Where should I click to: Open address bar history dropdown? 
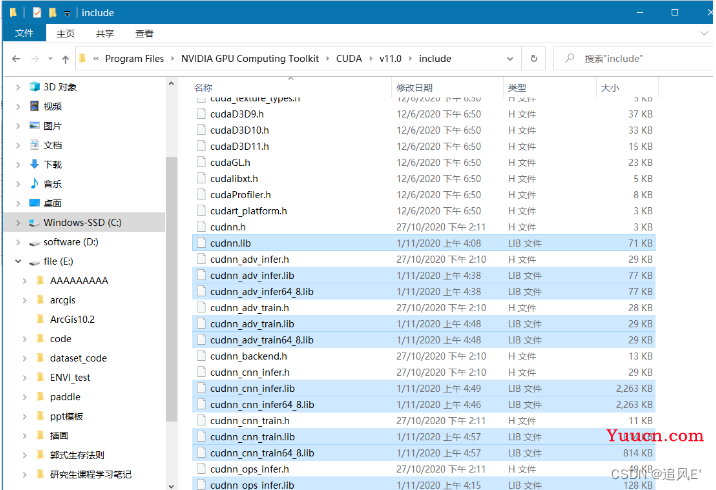(510, 58)
